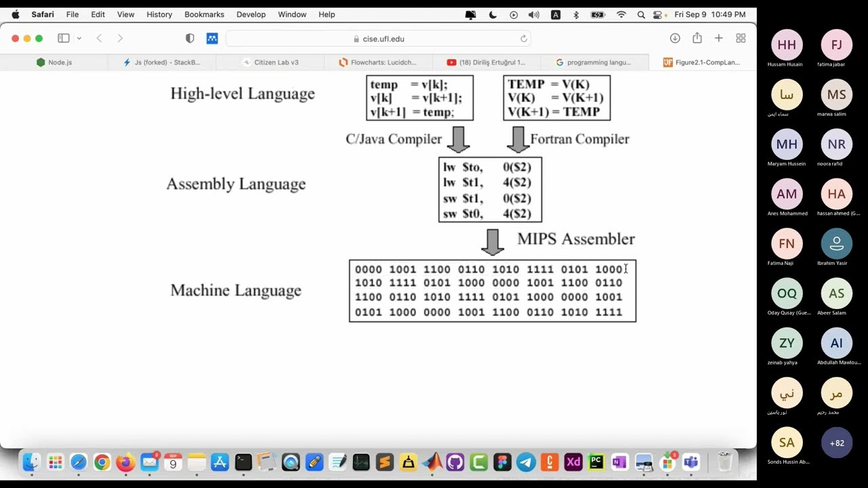This screenshot has width=868, height=488.
Task: Switch to the Node.js tab
Action: 54,62
